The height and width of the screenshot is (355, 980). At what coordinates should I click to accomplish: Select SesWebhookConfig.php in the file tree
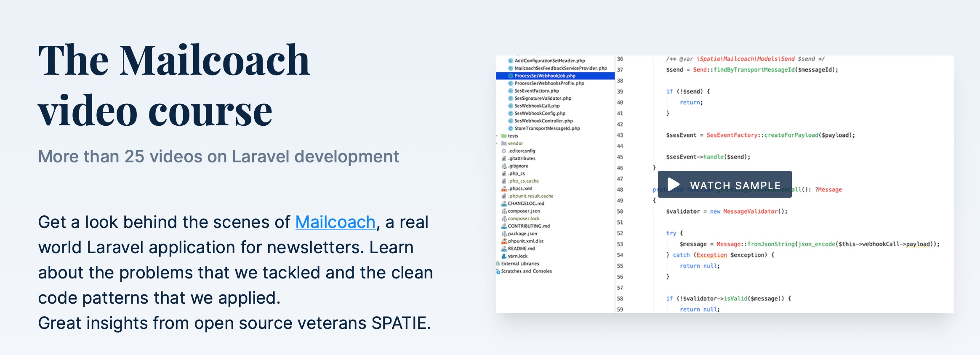pyautogui.click(x=540, y=114)
